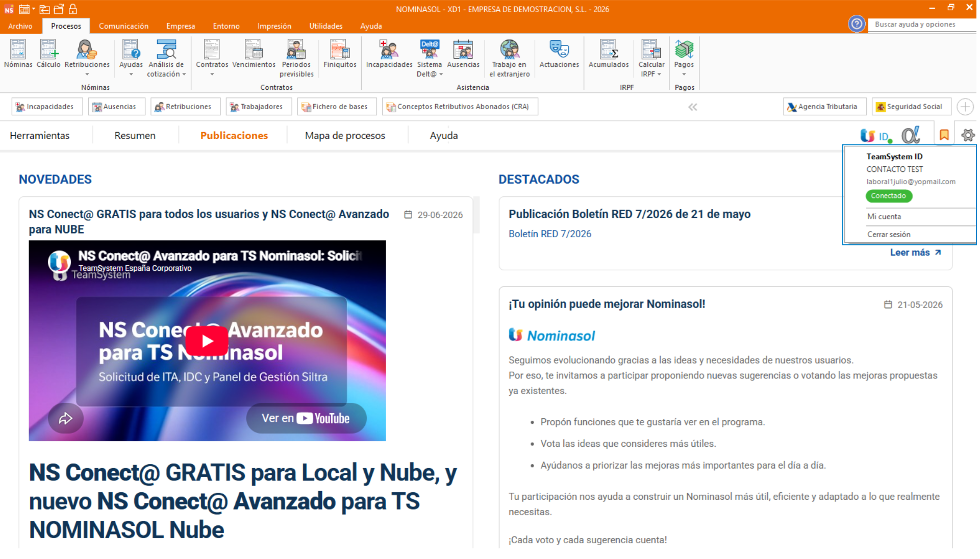Viewport: 980px width, 559px height.
Task: Open Acumulados in the IRPF group
Action: pyautogui.click(x=609, y=54)
